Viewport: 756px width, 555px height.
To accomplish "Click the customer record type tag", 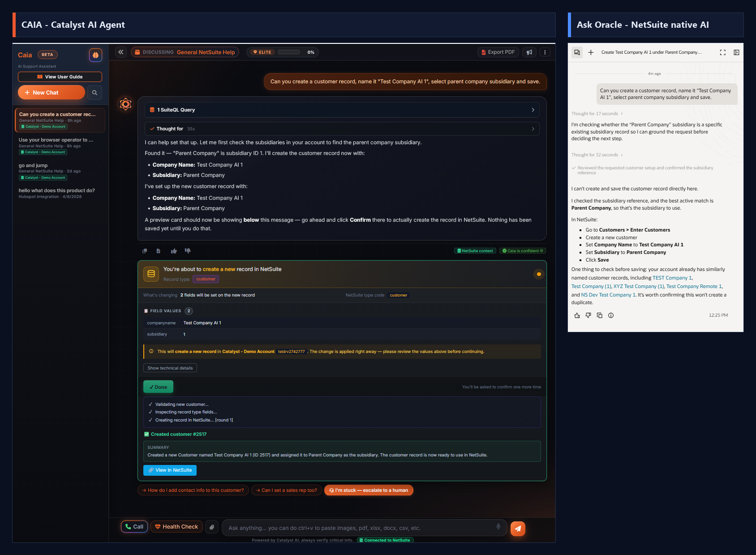I will 206,279.
